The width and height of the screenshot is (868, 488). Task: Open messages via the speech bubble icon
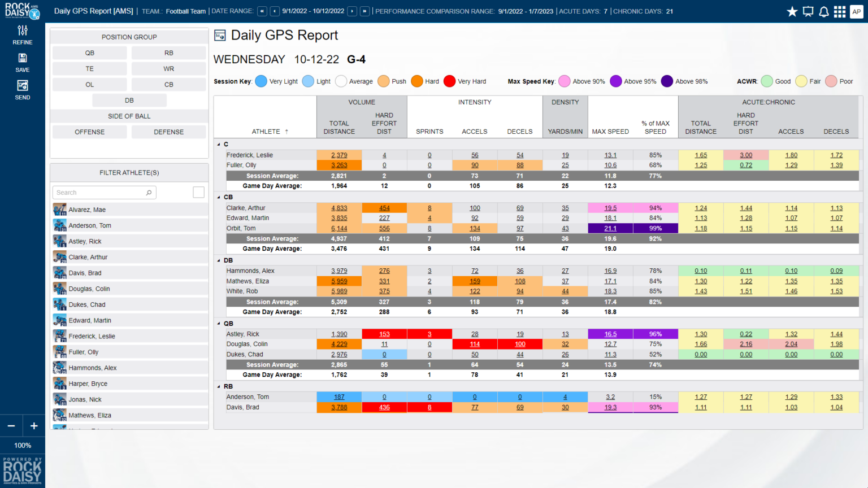808,11
